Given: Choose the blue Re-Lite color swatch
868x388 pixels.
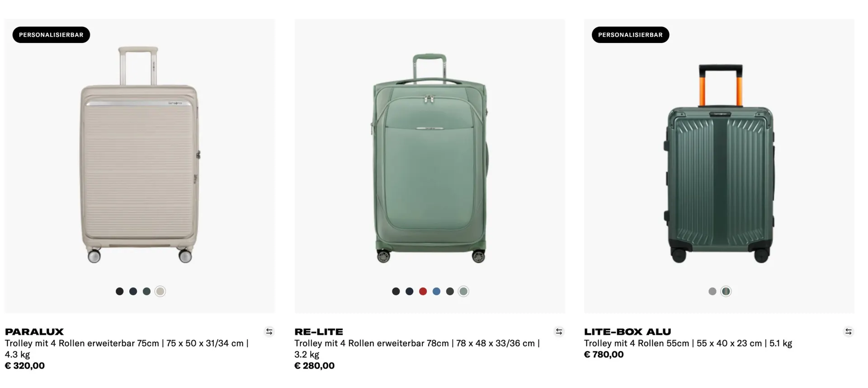Looking at the screenshot, I should (x=436, y=291).
